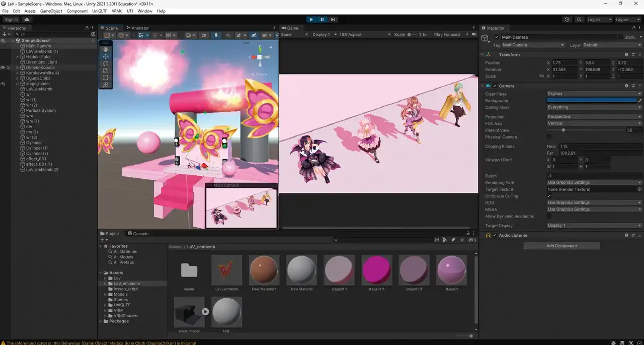Image resolution: width=644 pixels, height=345 pixels.
Task: Click the Undo History icon
Action: tap(567, 20)
